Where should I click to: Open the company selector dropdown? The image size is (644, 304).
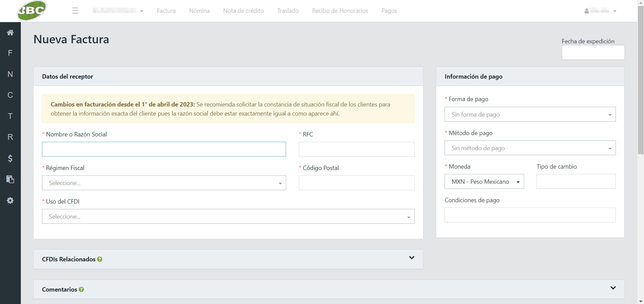118,11
